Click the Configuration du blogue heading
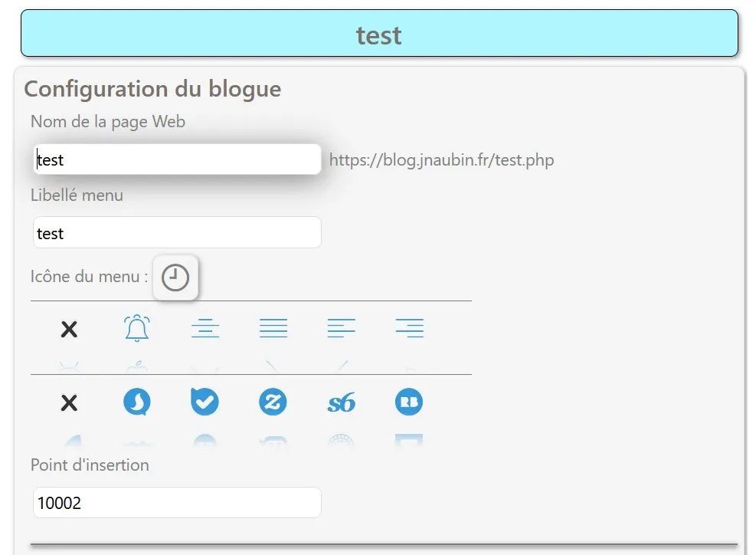This screenshot has width=756, height=555. point(152,89)
